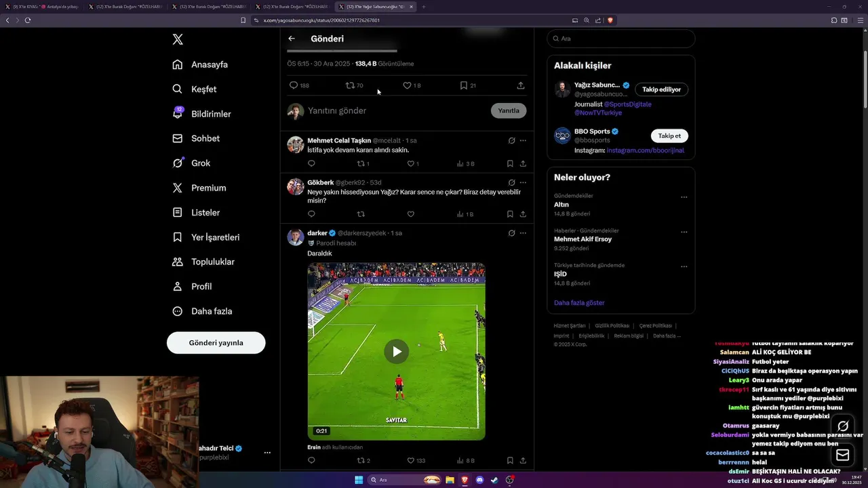Open more options on Mehmet Celal Taşkın's reply
The height and width of the screenshot is (488, 868).
(523, 141)
